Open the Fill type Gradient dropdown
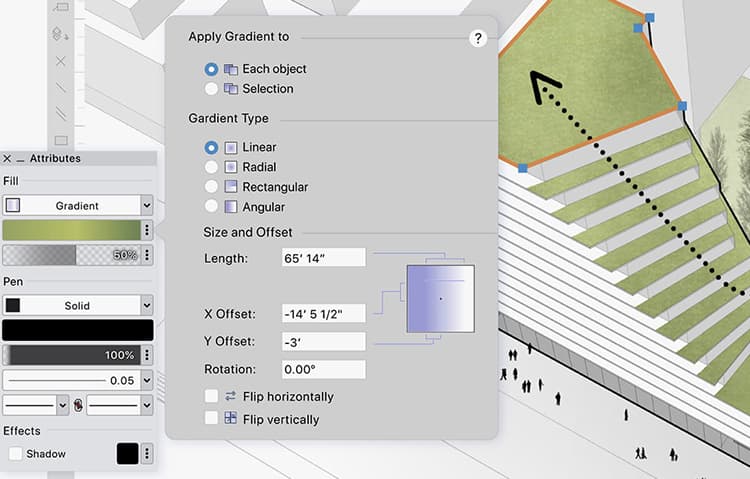 point(78,205)
